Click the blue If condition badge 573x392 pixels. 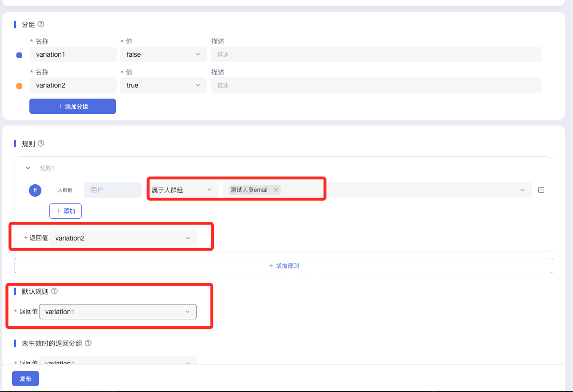(35, 190)
